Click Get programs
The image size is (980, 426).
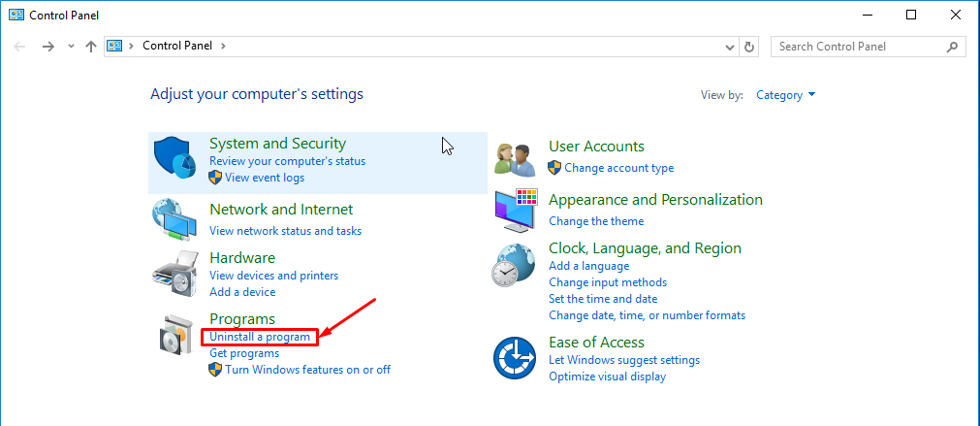tap(244, 353)
